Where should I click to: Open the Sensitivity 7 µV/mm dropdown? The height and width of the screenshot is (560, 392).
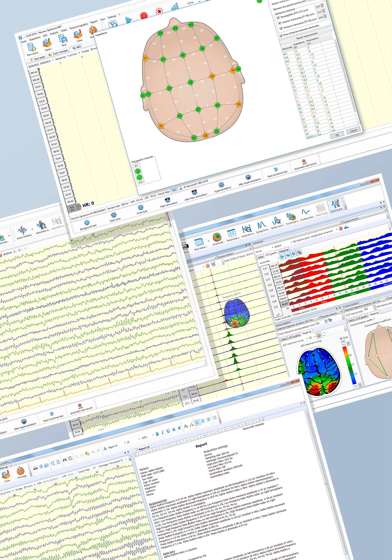pos(68,56)
